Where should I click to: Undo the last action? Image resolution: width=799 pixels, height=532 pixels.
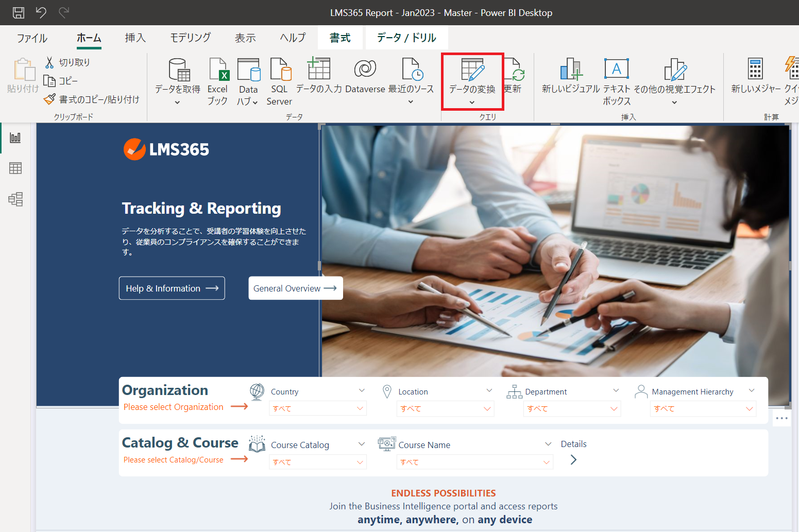point(41,12)
